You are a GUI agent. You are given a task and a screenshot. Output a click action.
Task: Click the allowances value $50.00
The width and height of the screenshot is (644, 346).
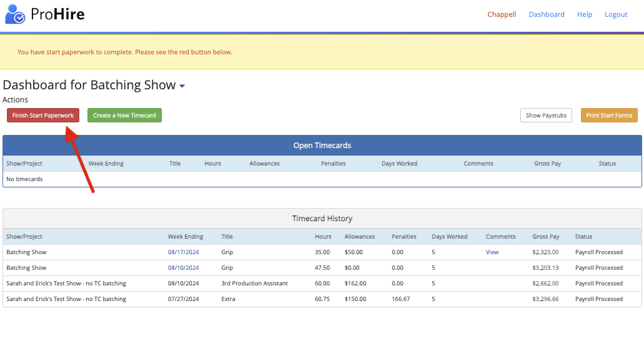point(354,252)
